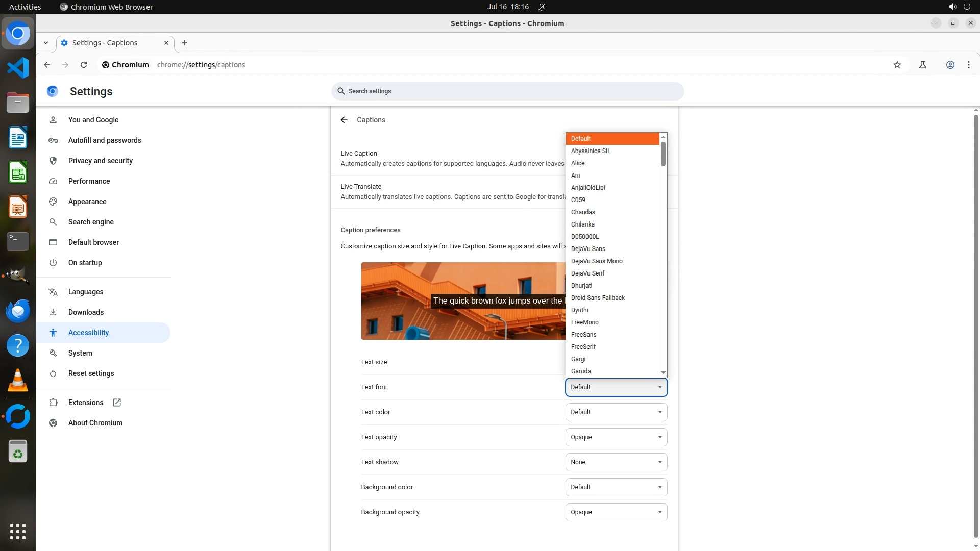Choose FreeSerif from font list

(x=583, y=347)
